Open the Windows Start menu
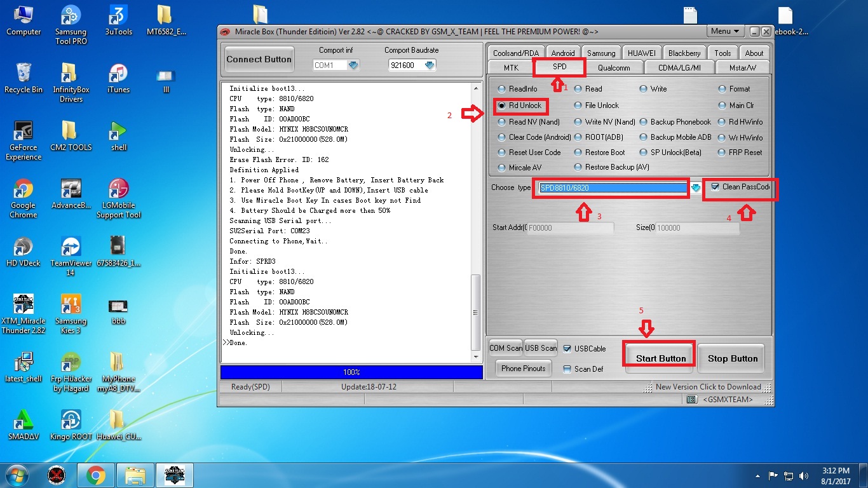 (x=16, y=475)
